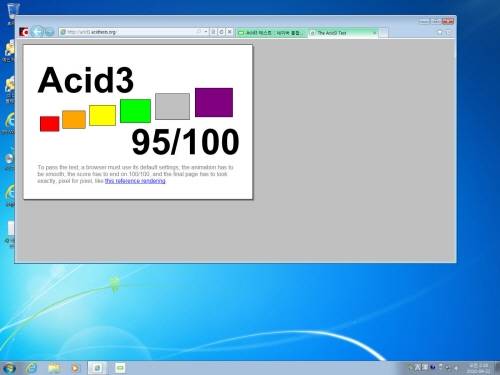500x375 pixels.
Task: Open the address bar dropdown arrow
Action: [206, 32]
